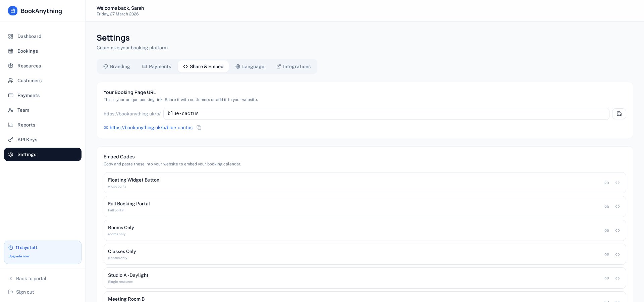Show embed code for Floating Widget Button
The image size is (644, 302).
(x=617, y=183)
